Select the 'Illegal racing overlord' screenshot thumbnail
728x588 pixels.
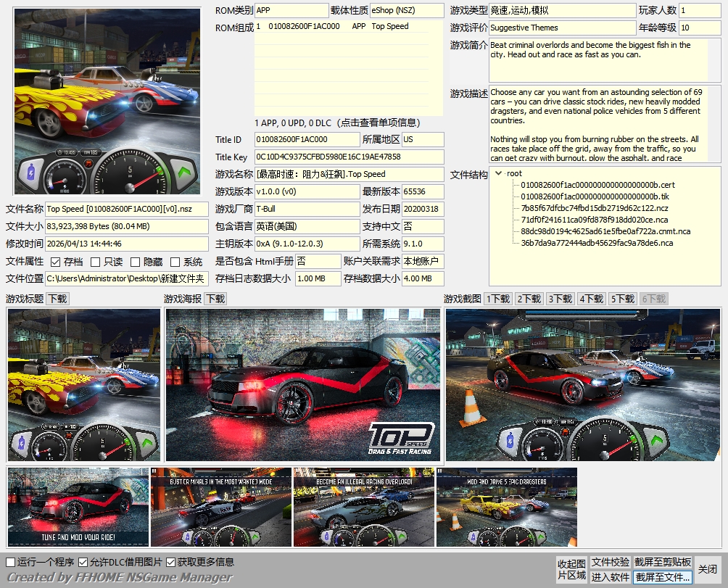[x=363, y=507]
